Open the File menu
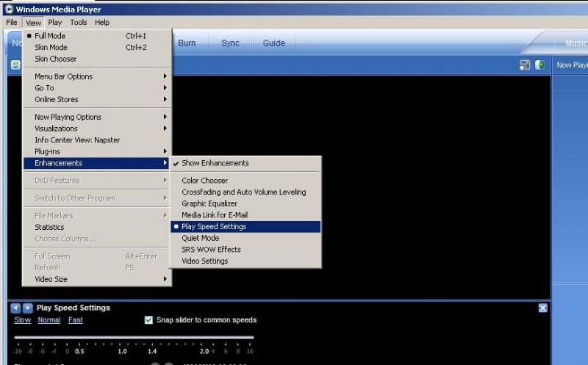 tap(12, 23)
